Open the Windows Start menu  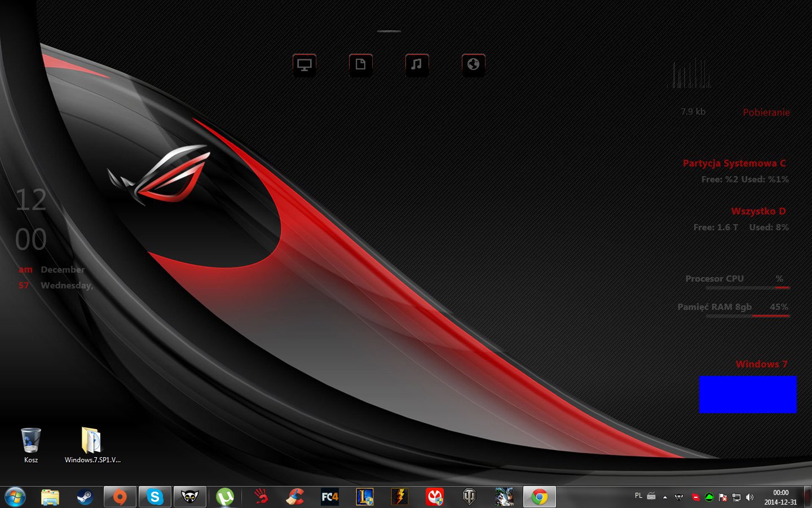tap(15, 497)
